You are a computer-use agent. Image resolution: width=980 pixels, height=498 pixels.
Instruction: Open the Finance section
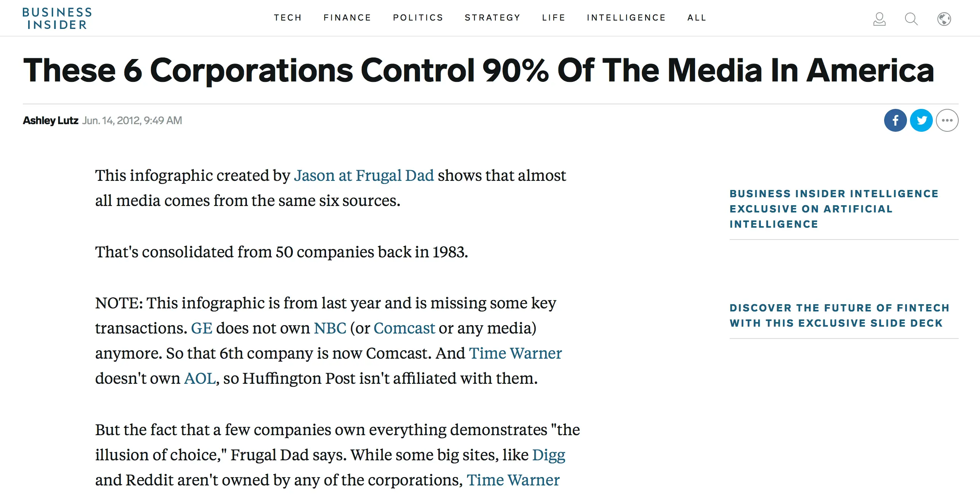pyautogui.click(x=347, y=18)
